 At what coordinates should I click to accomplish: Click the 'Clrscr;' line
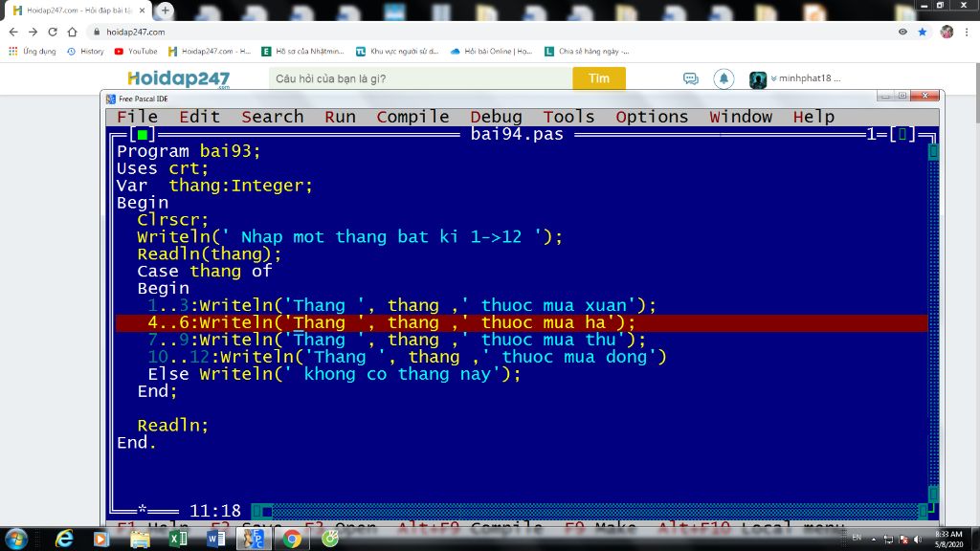click(173, 220)
